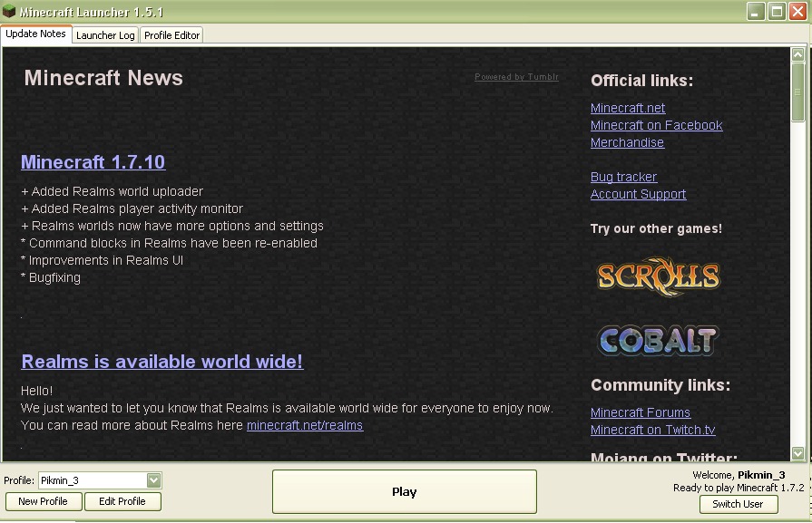Open the Profile dropdown showing Pikmin_3
The height and width of the screenshot is (523, 812).
click(x=100, y=480)
